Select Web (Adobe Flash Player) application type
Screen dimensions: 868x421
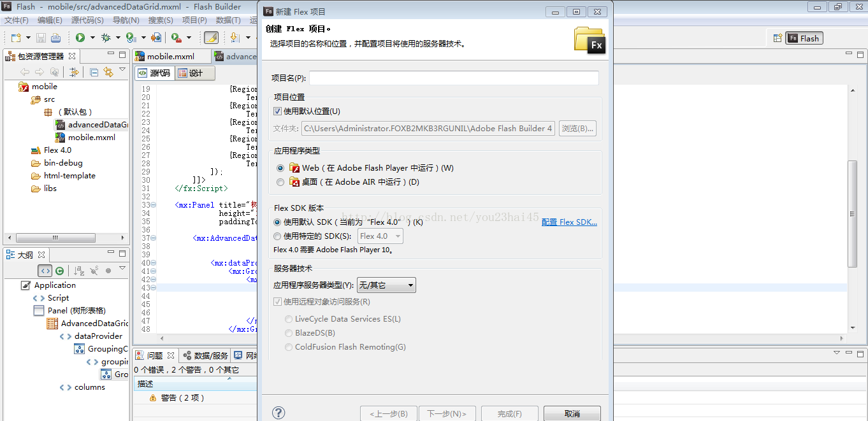pyautogui.click(x=280, y=168)
